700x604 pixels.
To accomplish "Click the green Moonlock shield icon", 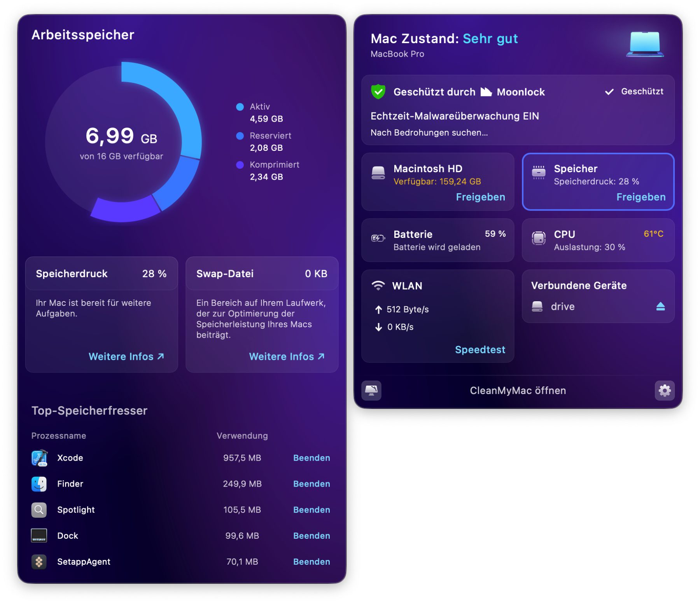I will pos(378,92).
